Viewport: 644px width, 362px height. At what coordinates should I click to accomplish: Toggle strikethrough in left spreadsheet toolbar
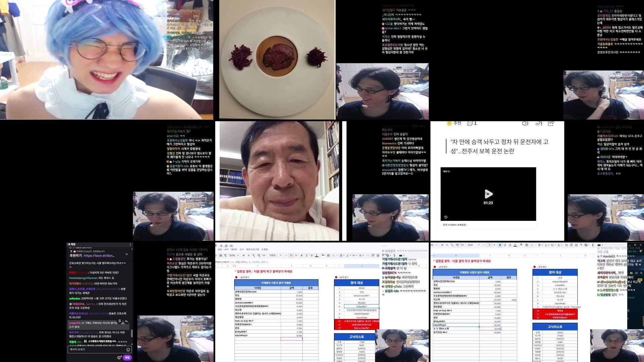pos(311,256)
